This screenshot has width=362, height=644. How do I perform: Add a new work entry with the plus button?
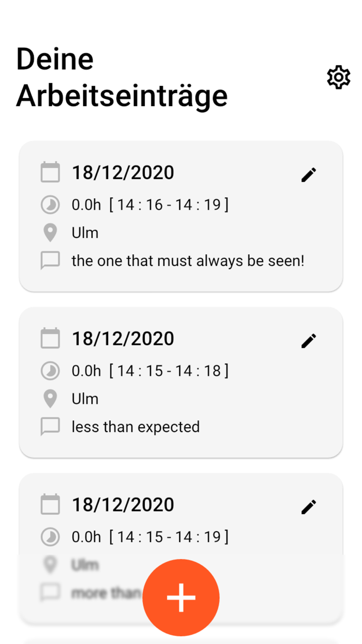click(181, 597)
